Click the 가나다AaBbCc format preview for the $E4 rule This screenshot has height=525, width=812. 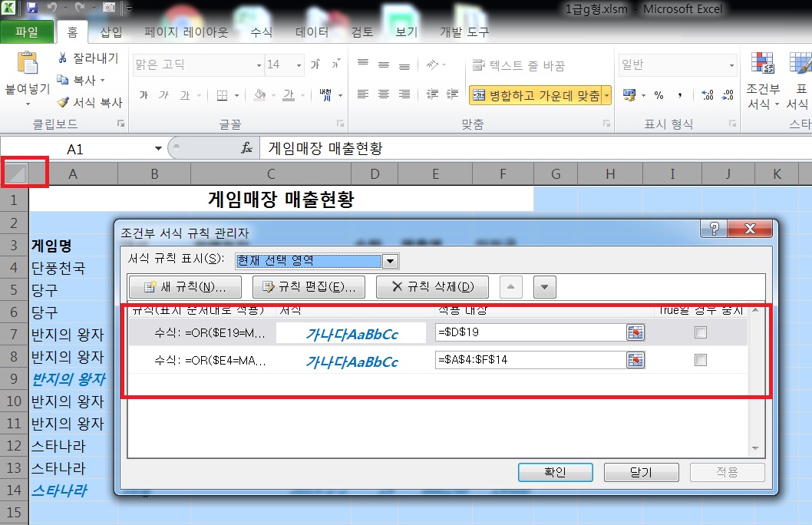coord(351,361)
